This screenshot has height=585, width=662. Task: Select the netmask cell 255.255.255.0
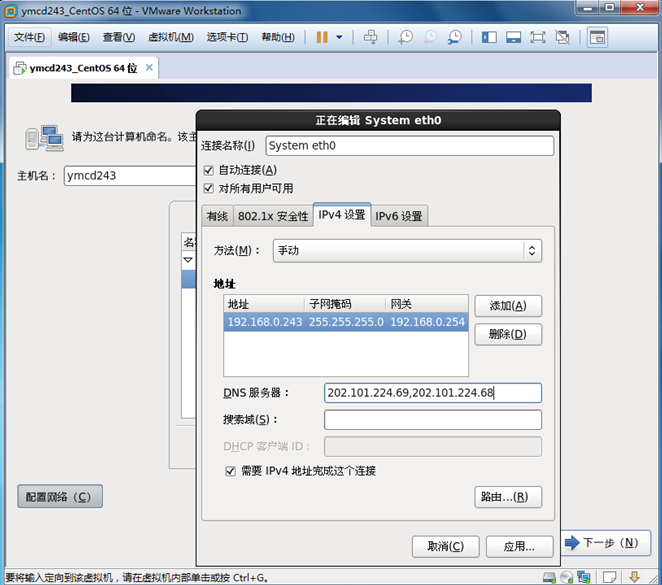click(346, 322)
